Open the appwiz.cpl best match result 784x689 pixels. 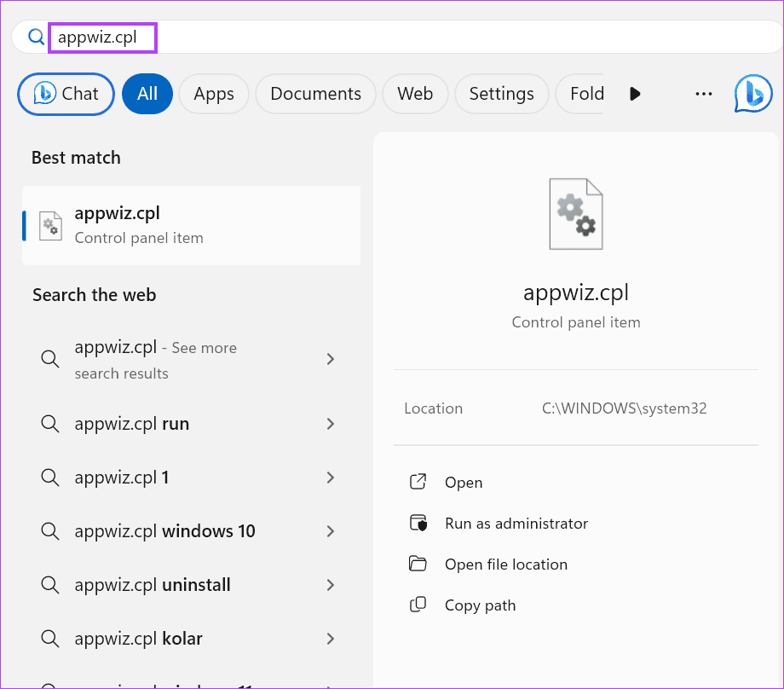191,225
